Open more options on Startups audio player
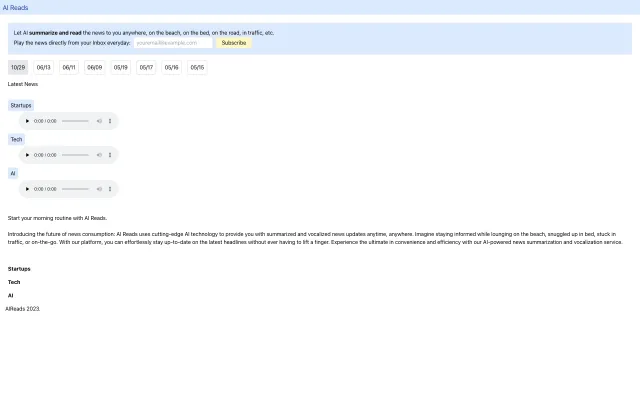 tap(110, 121)
